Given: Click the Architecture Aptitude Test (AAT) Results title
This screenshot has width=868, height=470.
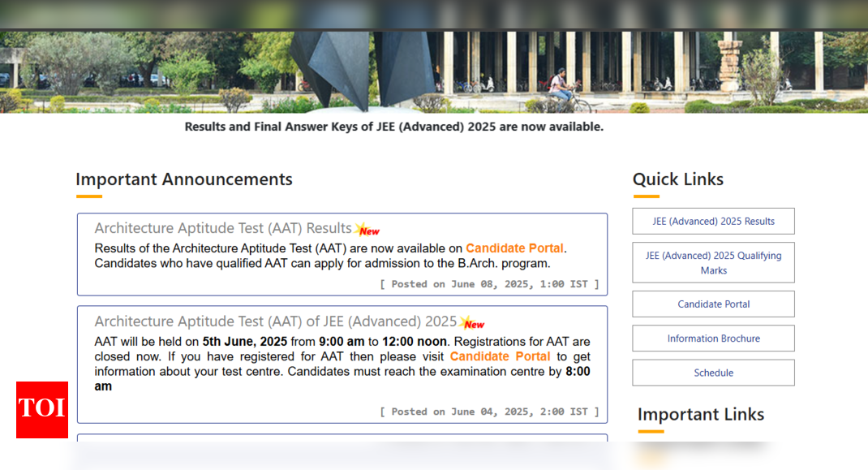Looking at the screenshot, I should (x=223, y=228).
